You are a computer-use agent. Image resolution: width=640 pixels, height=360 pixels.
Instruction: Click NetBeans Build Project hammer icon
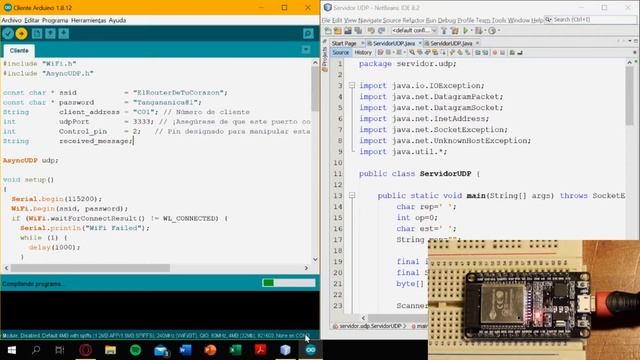[444, 31]
